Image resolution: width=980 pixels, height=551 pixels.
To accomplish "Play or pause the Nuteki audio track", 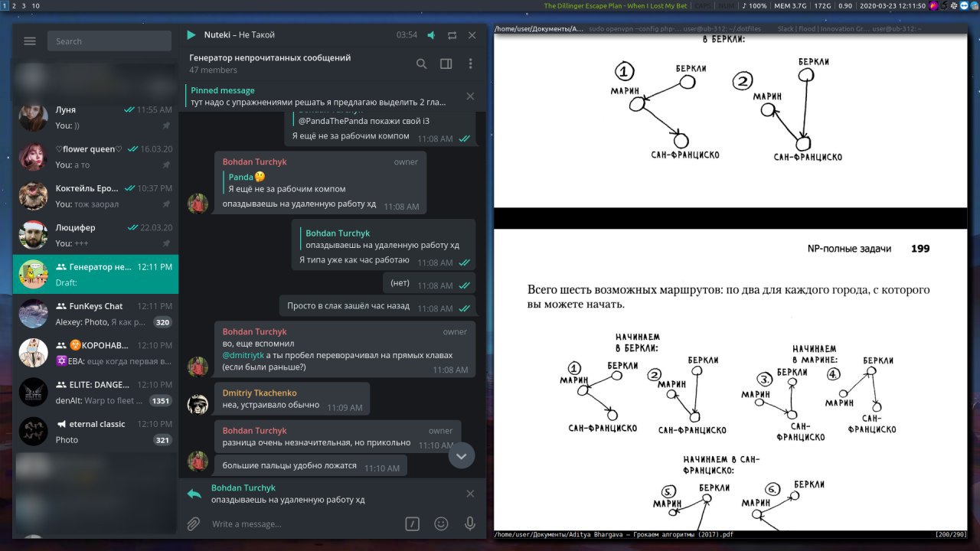I will [191, 35].
